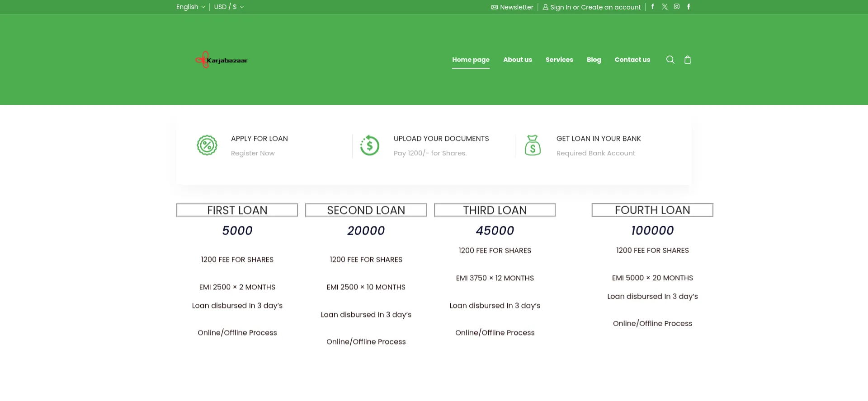Click EMI 5000 × 20 MONTHS text
This screenshot has width=868, height=401.
(x=652, y=278)
